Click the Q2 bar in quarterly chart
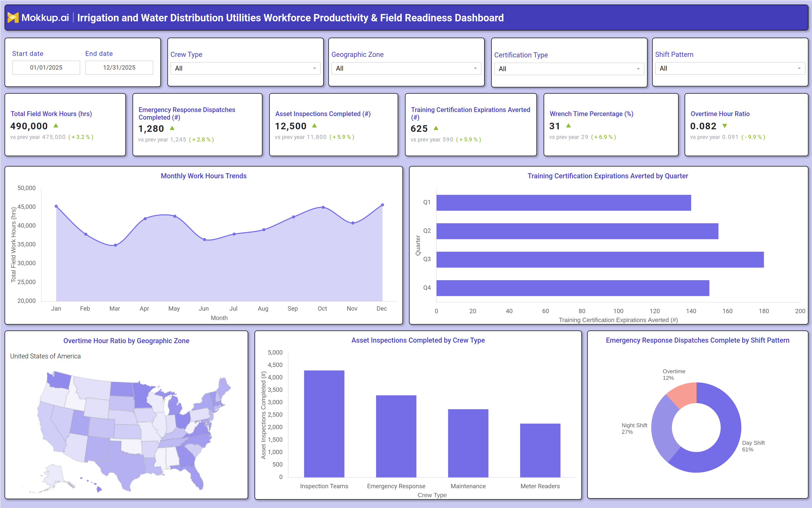Image resolution: width=812 pixels, height=508 pixels. (577, 231)
